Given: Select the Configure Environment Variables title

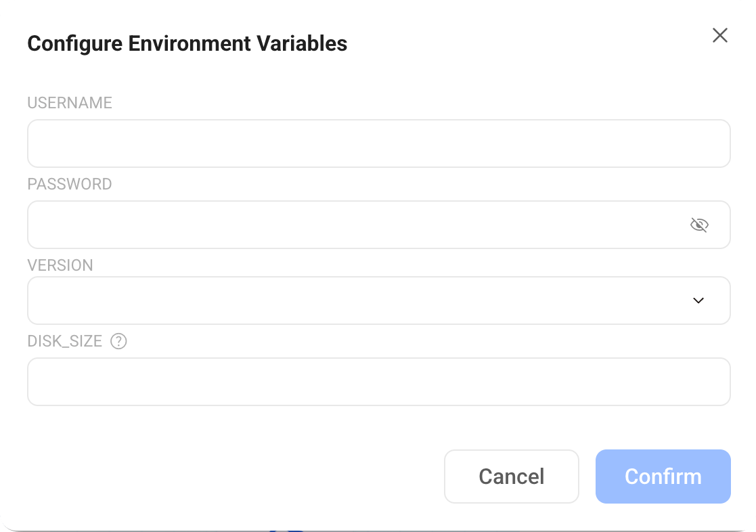Looking at the screenshot, I should 187,43.
